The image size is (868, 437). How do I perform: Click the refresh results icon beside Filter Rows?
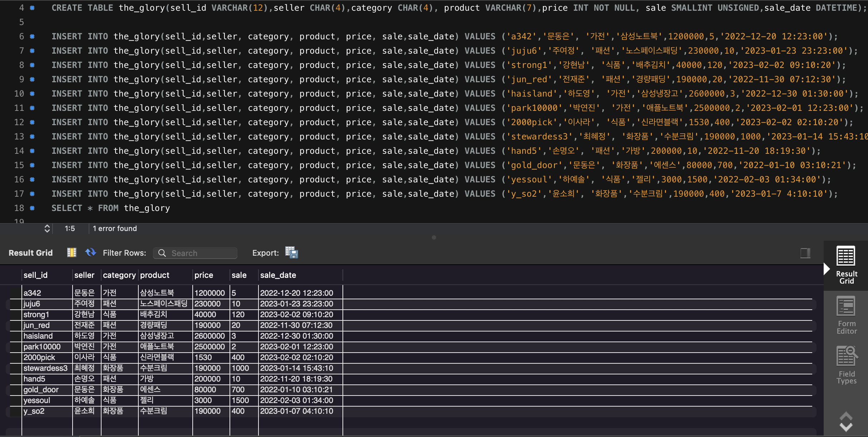(x=90, y=252)
